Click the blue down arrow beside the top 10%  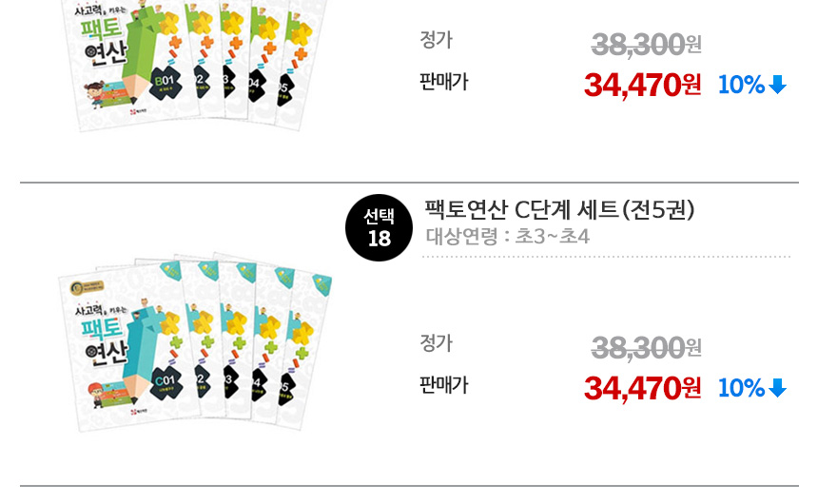(778, 85)
